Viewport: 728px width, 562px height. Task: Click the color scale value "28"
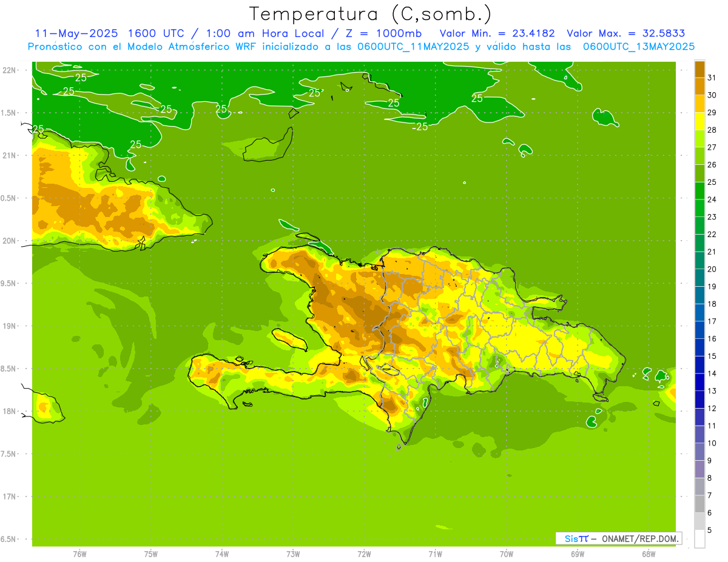click(712, 130)
